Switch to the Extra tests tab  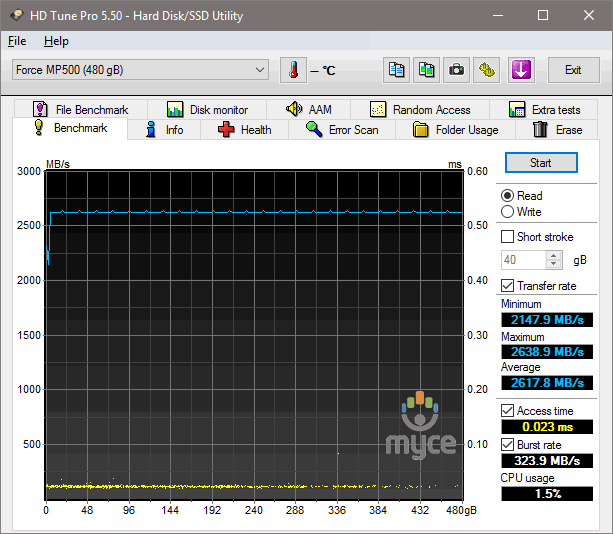coord(544,109)
